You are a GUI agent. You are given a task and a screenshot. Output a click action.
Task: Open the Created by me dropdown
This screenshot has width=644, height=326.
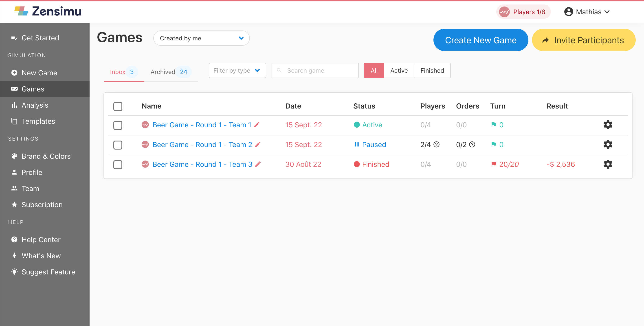pos(201,38)
